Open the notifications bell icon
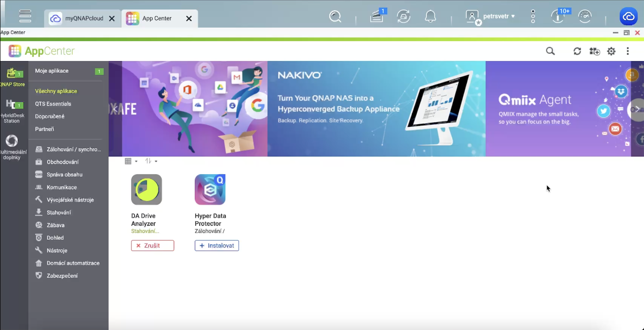This screenshot has height=330, width=644. (430, 16)
